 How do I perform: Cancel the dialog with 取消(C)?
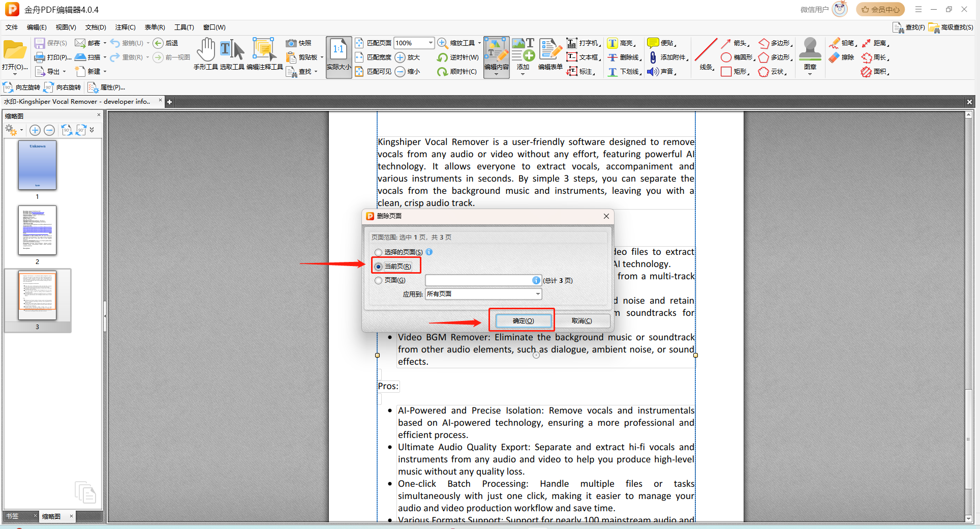[x=581, y=321]
